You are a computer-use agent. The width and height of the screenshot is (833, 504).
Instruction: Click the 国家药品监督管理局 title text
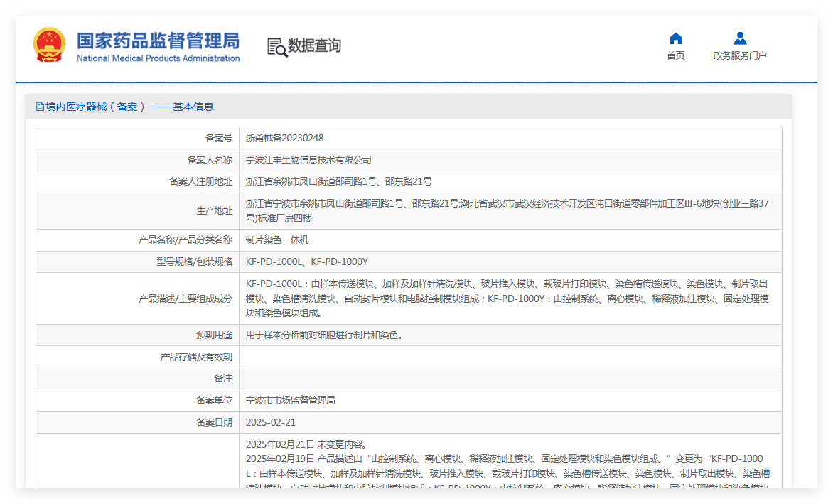(x=158, y=41)
